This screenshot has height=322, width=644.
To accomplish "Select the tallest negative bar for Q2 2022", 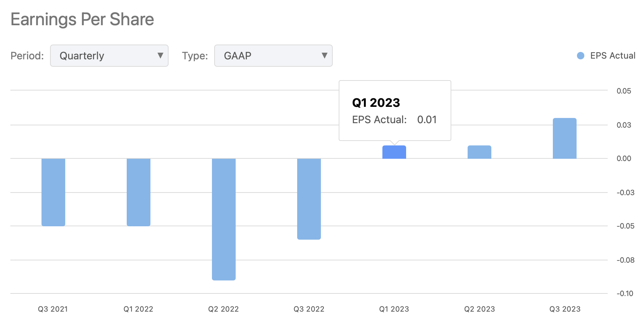I will pyautogui.click(x=223, y=219).
